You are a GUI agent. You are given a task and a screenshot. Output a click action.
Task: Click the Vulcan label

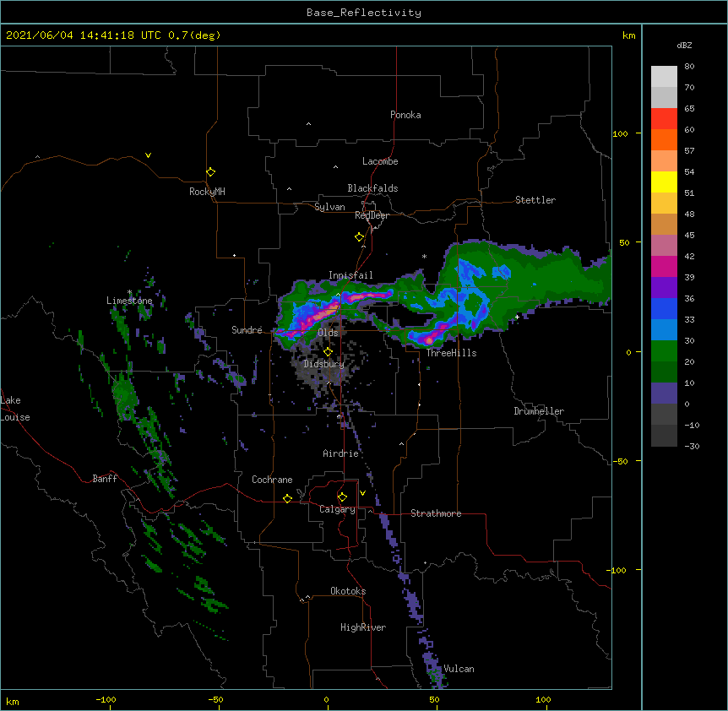pos(459,669)
